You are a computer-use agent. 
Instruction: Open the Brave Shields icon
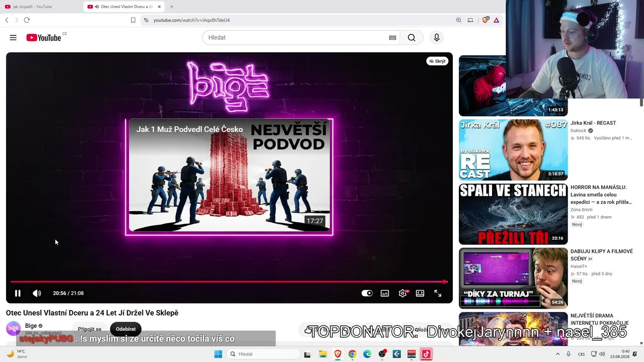[x=485, y=20]
